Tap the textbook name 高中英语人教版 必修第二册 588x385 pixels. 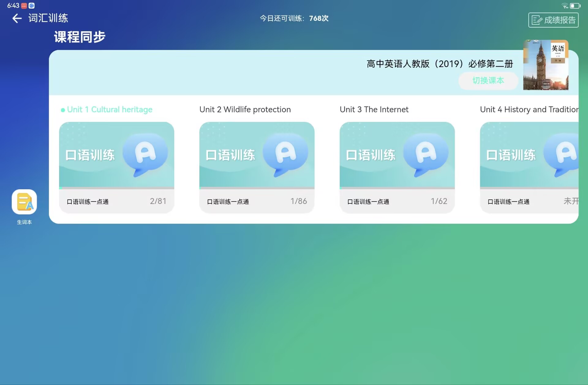coord(440,64)
